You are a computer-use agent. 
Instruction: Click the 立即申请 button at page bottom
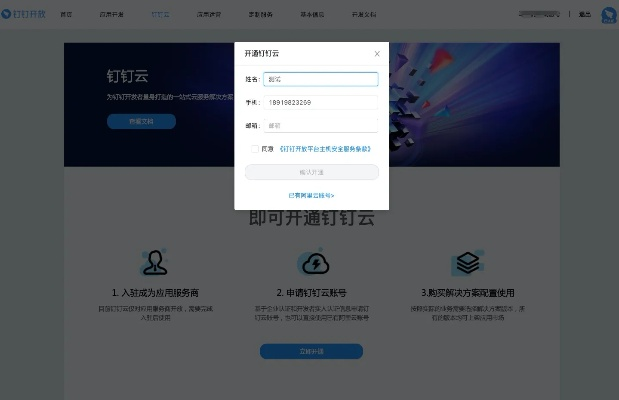click(311, 351)
